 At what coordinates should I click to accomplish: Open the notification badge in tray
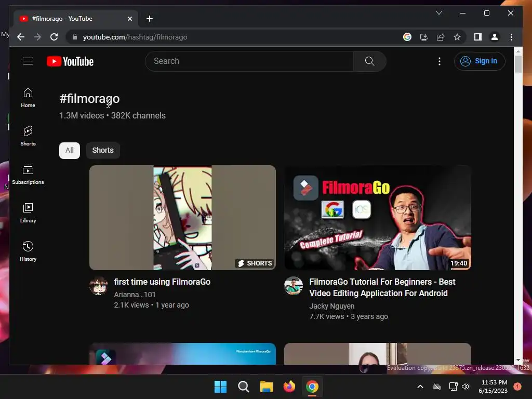pos(517,387)
